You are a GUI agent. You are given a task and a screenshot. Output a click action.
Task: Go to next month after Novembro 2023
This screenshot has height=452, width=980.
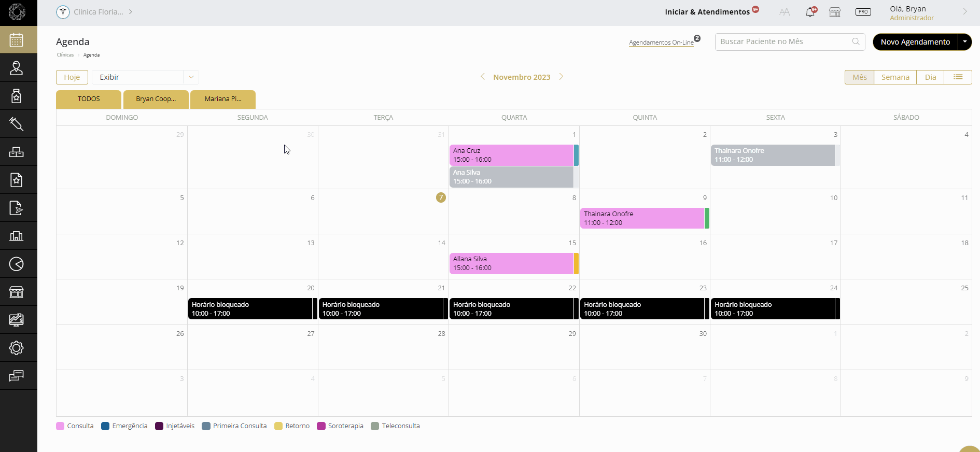pos(561,77)
